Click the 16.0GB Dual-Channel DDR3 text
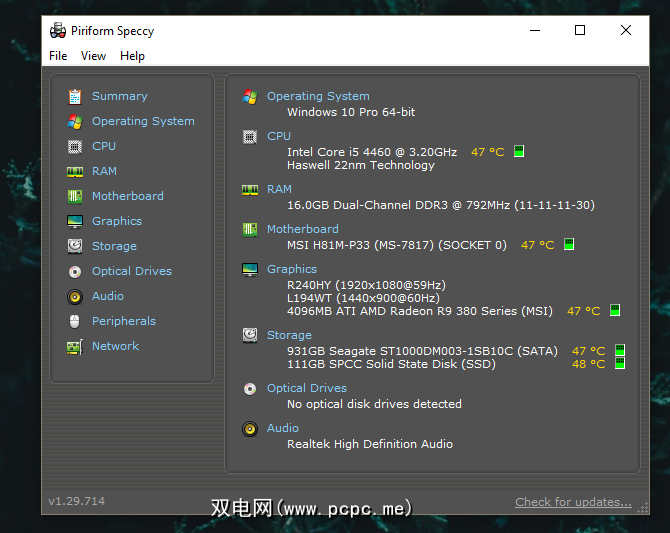The image size is (670, 533). [441, 205]
